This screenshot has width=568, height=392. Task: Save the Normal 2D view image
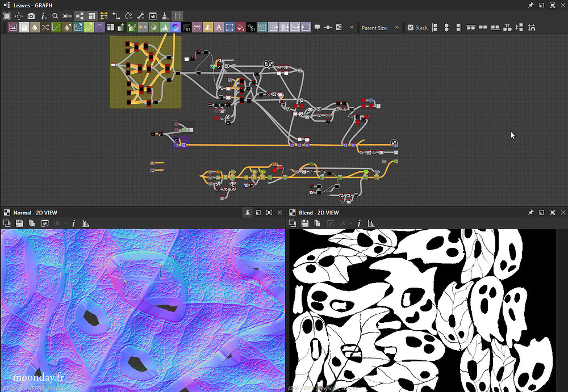pos(19,224)
